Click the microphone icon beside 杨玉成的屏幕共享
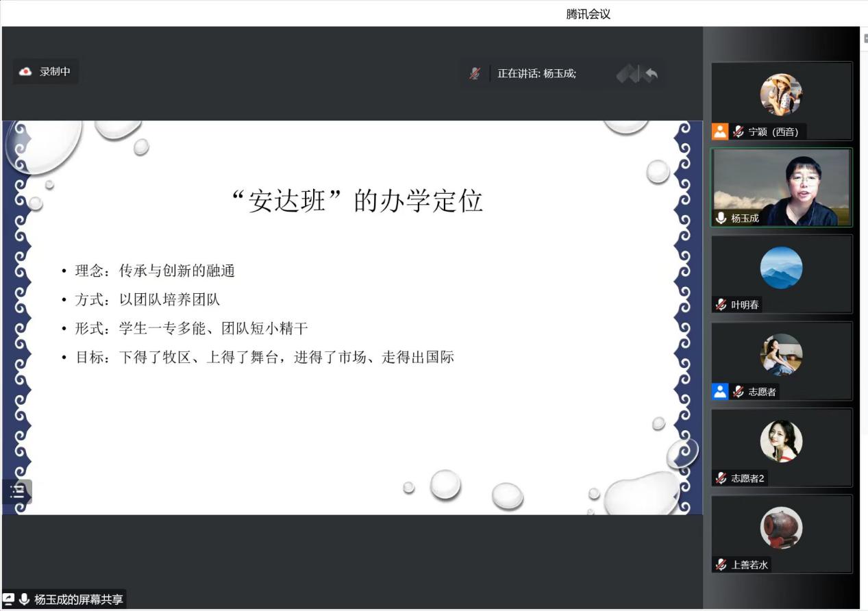Image resolution: width=868 pixels, height=611 pixels. click(24, 599)
